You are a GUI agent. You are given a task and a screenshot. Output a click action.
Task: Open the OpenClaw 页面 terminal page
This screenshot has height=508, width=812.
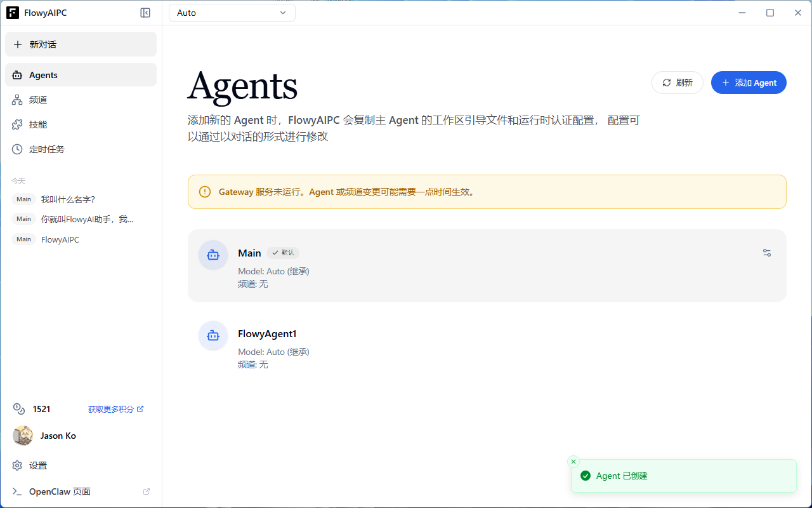click(x=60, y=491)
